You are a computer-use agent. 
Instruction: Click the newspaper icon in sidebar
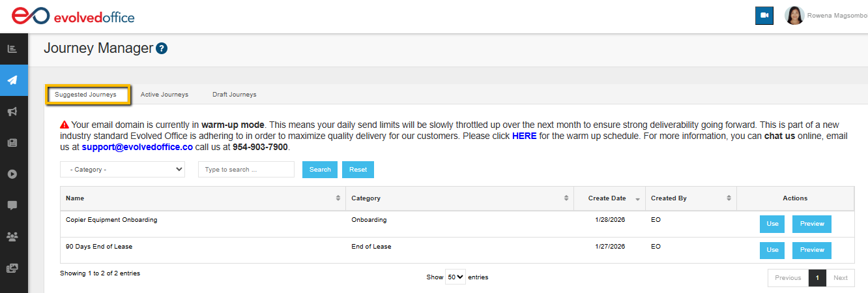pyautogui.click(x=12, y=143)
